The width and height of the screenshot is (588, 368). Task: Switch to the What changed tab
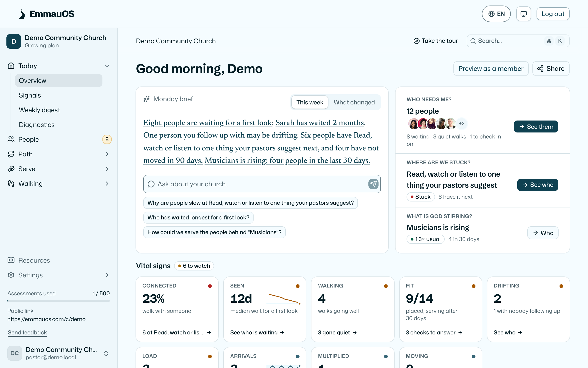coord(354,102)
